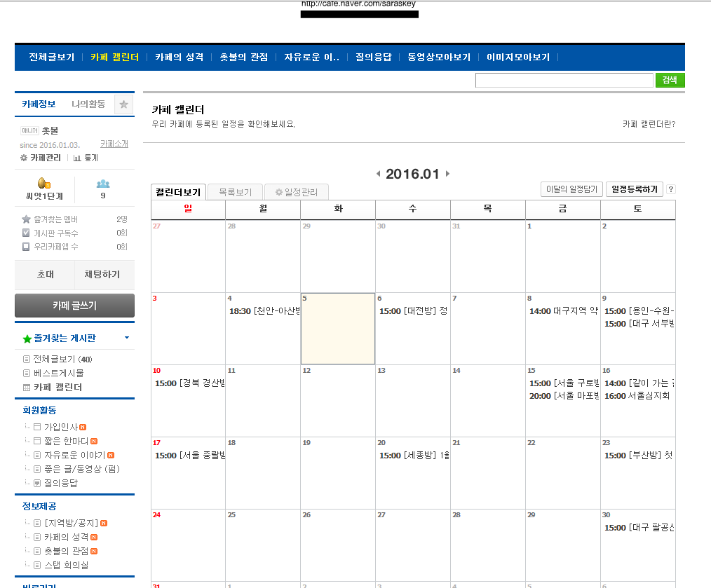
Task: Focus the search input field
Action: tap(564, 80)
